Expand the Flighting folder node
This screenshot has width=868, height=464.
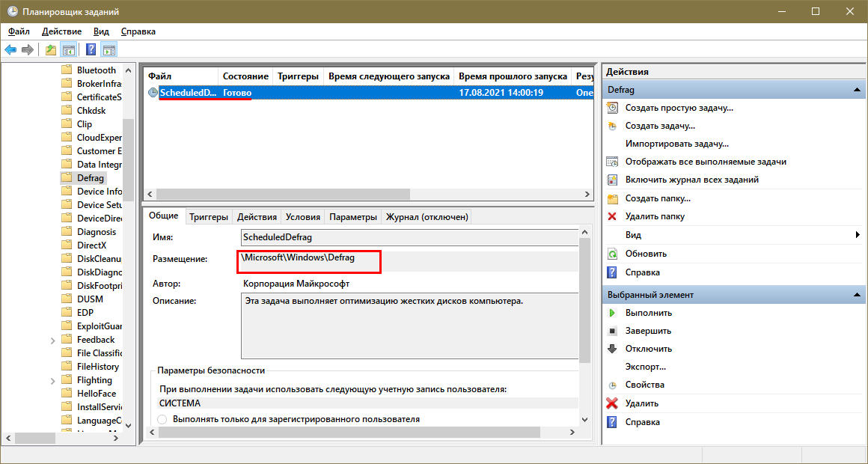tap(53, 380)
